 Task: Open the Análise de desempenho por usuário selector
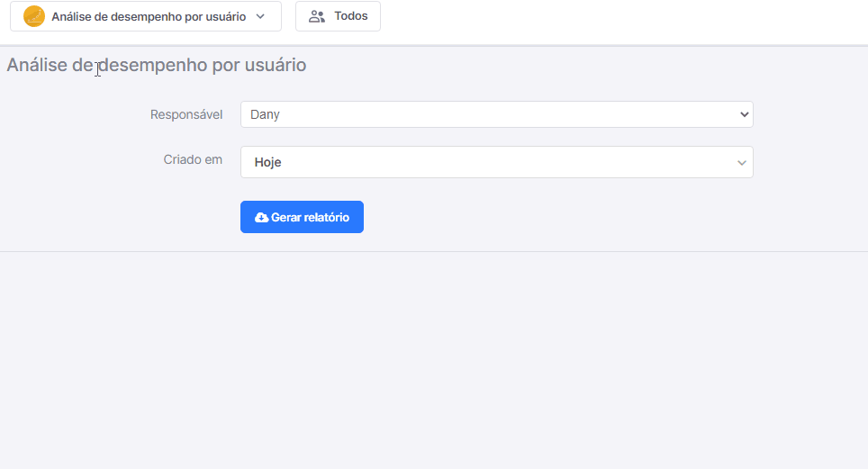click(x=146, y=16)
